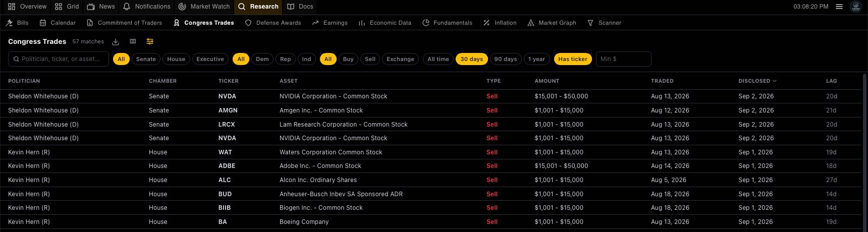Sort by Traded column header
Image resolution: width=868 pixels, height=232 pixels.
coord(662,81)
